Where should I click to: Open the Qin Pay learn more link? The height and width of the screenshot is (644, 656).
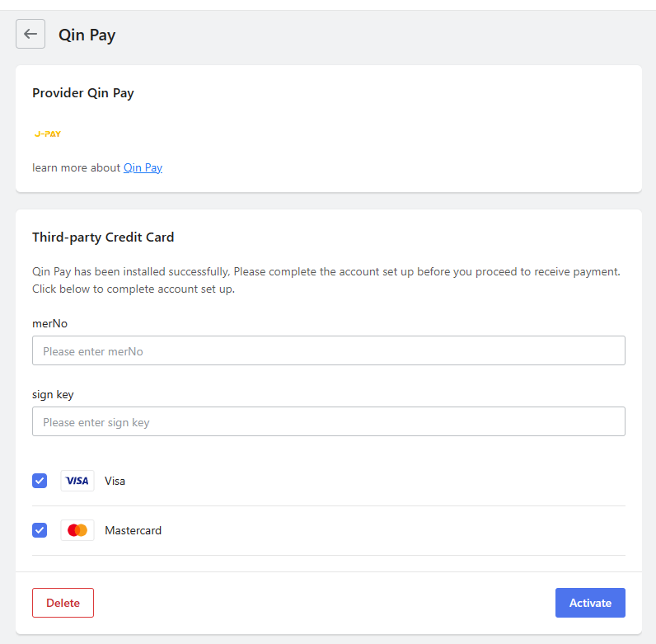click(143, 167)
